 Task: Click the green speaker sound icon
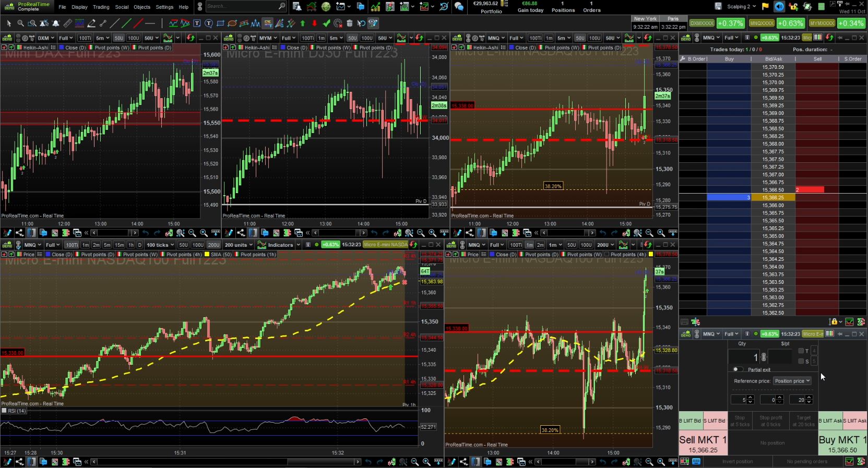coord(779,6)
